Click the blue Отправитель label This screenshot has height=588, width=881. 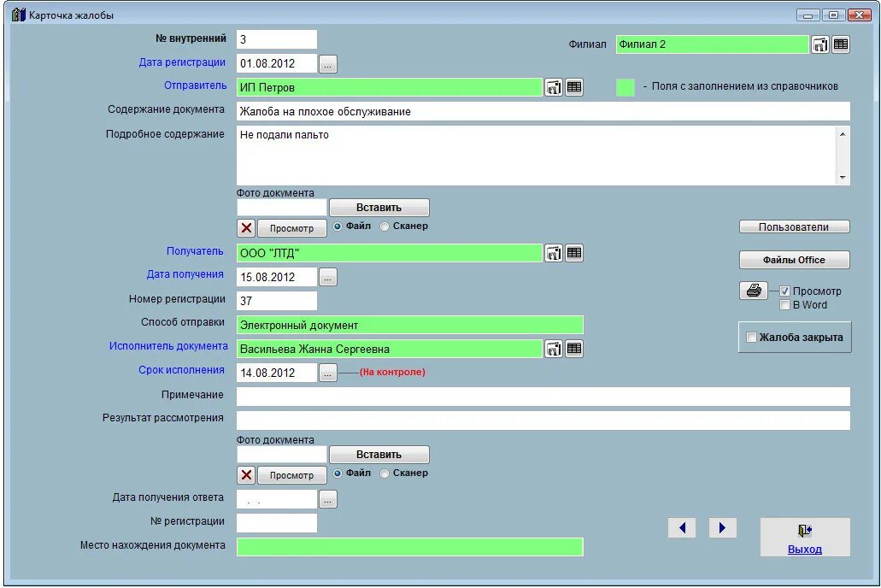[x=195, y=85]
